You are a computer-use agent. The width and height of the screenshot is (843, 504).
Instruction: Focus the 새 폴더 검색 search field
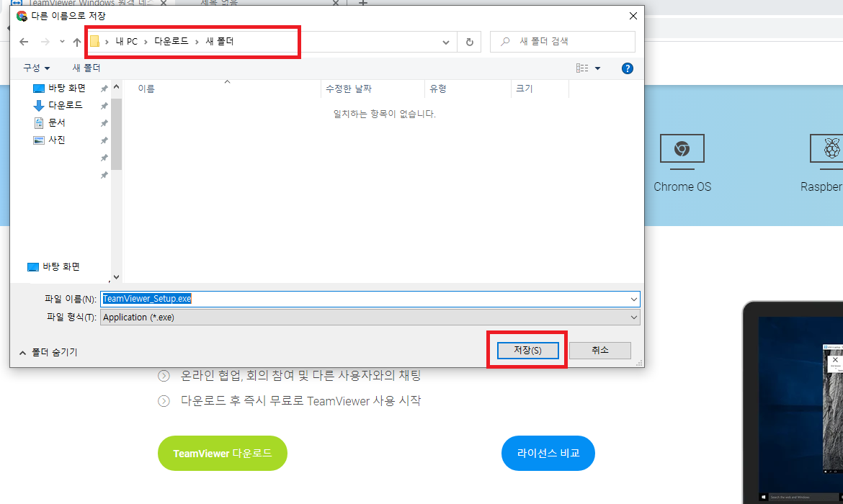click(562, 41)
